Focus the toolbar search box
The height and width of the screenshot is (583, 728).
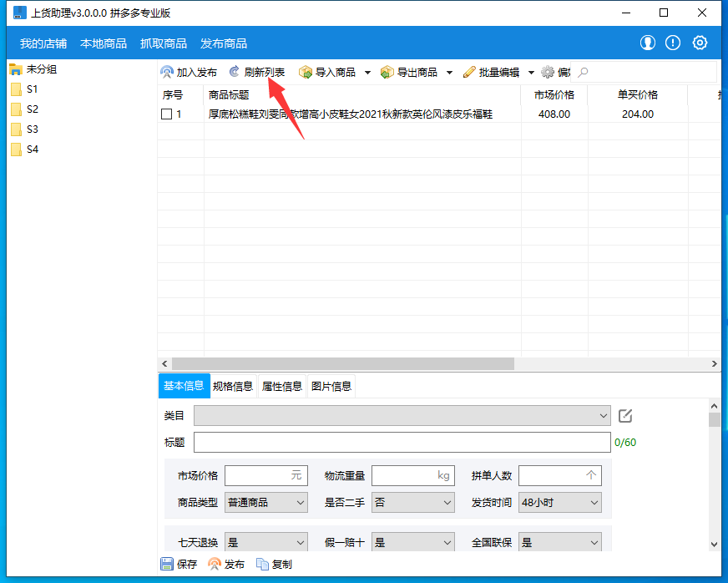(x=644, y=72)
